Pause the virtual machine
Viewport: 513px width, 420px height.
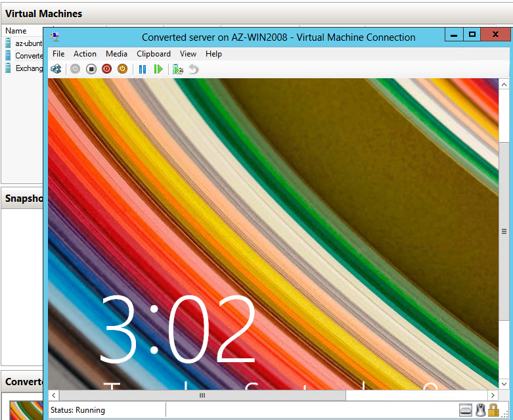click(143, 69)
